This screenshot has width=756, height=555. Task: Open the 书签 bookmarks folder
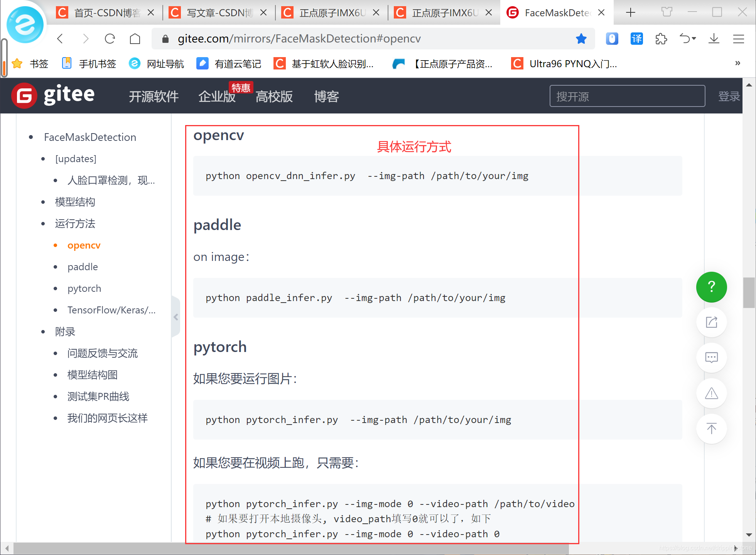[x=30, y=64]
